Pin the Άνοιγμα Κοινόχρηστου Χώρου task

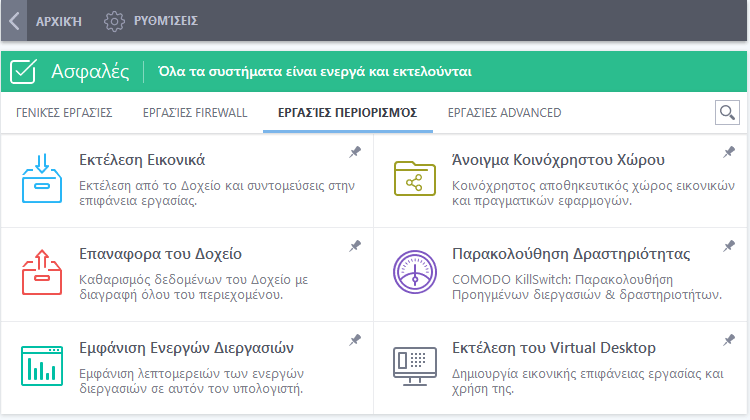click(728, 152)
